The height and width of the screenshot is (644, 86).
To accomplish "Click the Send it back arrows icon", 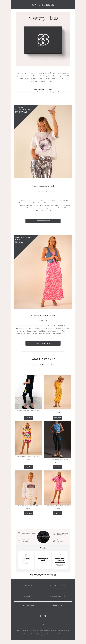I will coord(60,555).
